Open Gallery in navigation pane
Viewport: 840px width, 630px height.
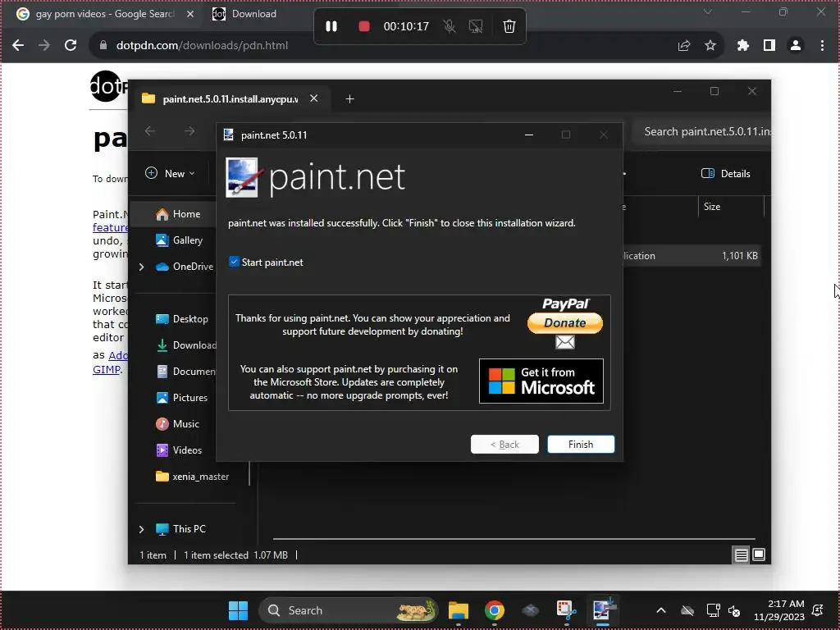click(180, 240)
